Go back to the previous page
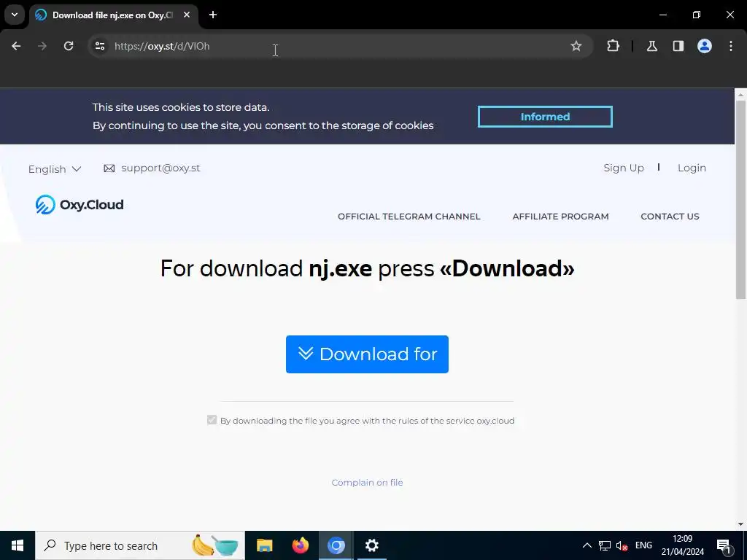 (16, 46)
